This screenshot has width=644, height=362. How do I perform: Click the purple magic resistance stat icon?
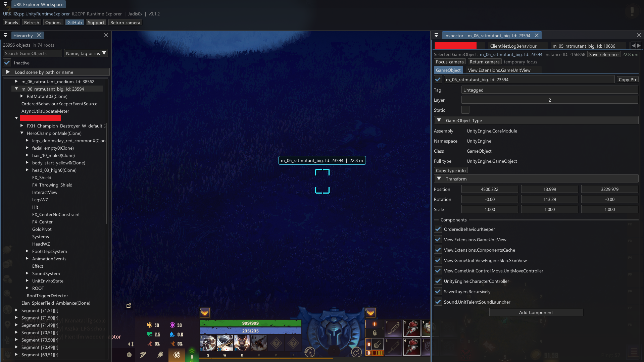(x=172, y=325)
